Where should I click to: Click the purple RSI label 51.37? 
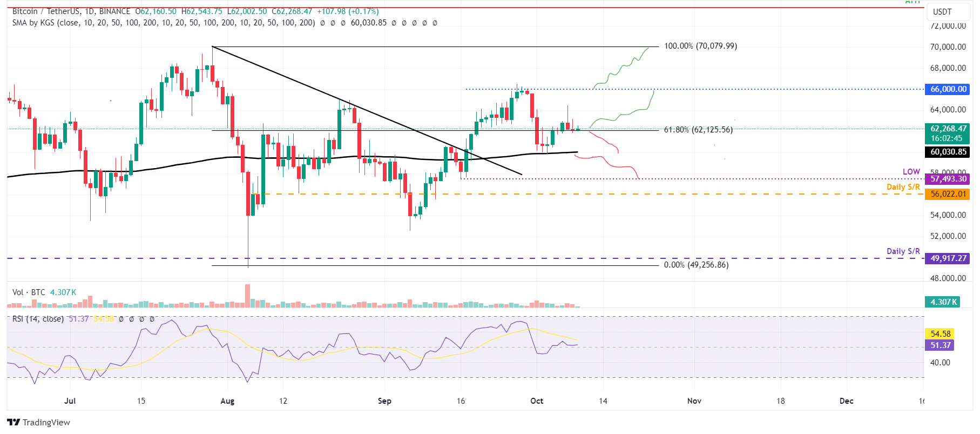[940, 345]
